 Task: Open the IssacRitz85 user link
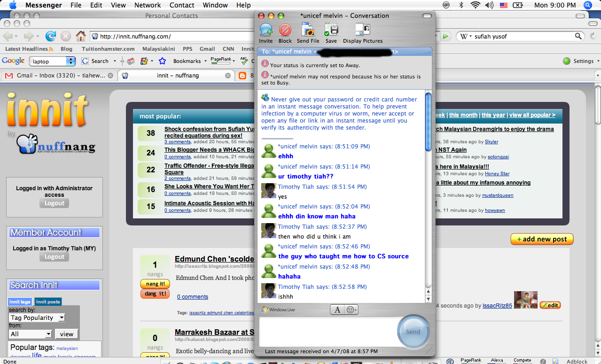pos(497,306)
